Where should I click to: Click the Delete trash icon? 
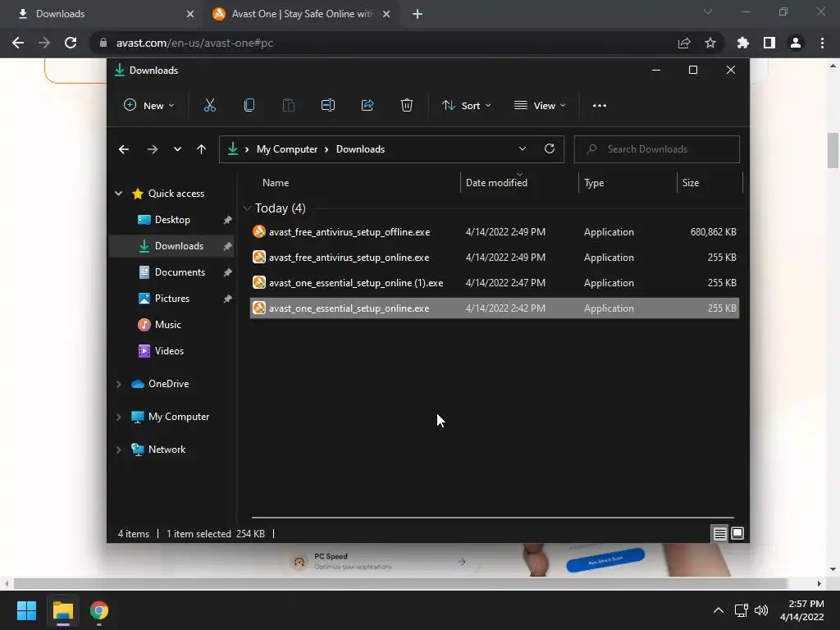[x=407, y=106]
